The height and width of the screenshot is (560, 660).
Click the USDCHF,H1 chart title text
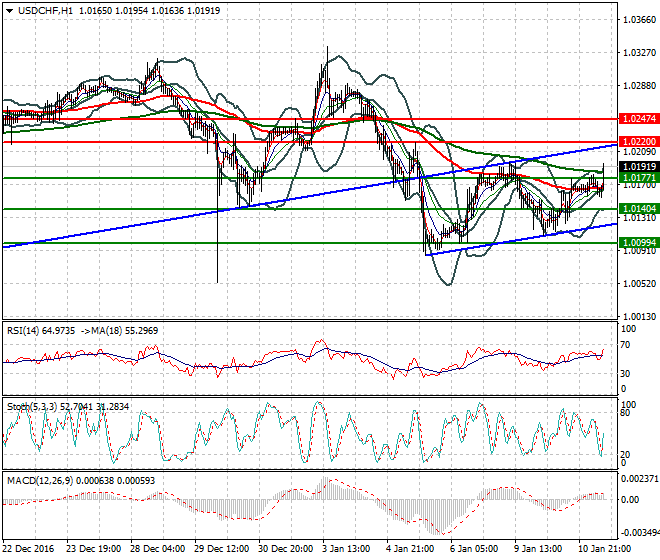[x=45, y=11]
